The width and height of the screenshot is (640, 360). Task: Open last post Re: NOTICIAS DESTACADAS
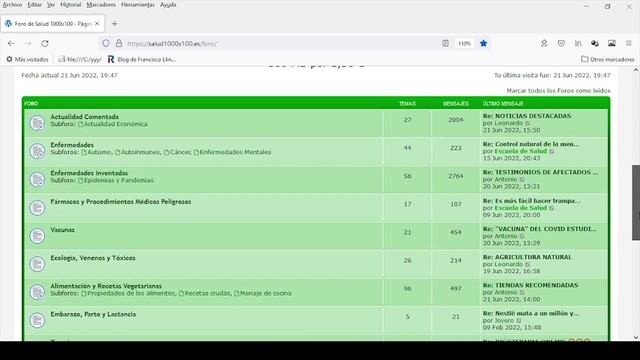click(x=527, y=116)
